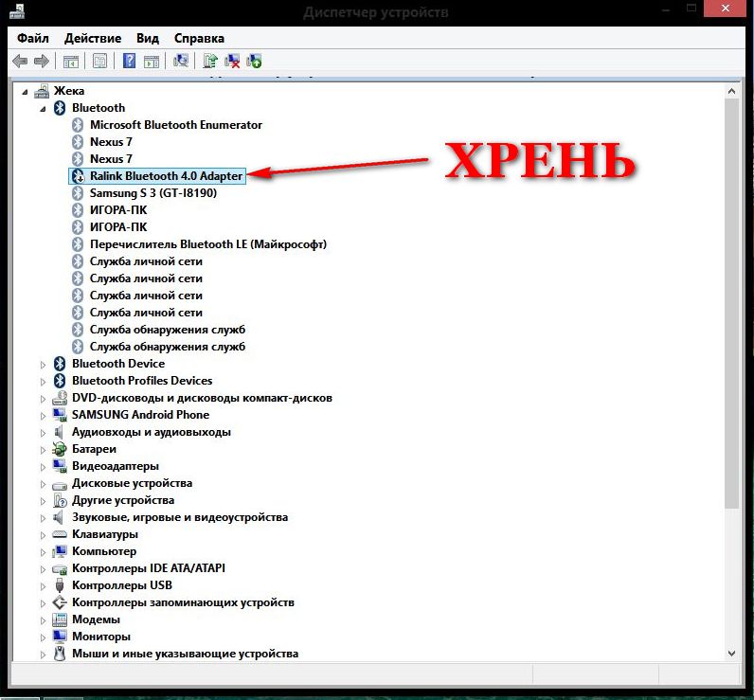Expand Аудиовходы и аудиовыходы category
The width and height of the screenshot is (754, 700).
click(x=43, y=433)
